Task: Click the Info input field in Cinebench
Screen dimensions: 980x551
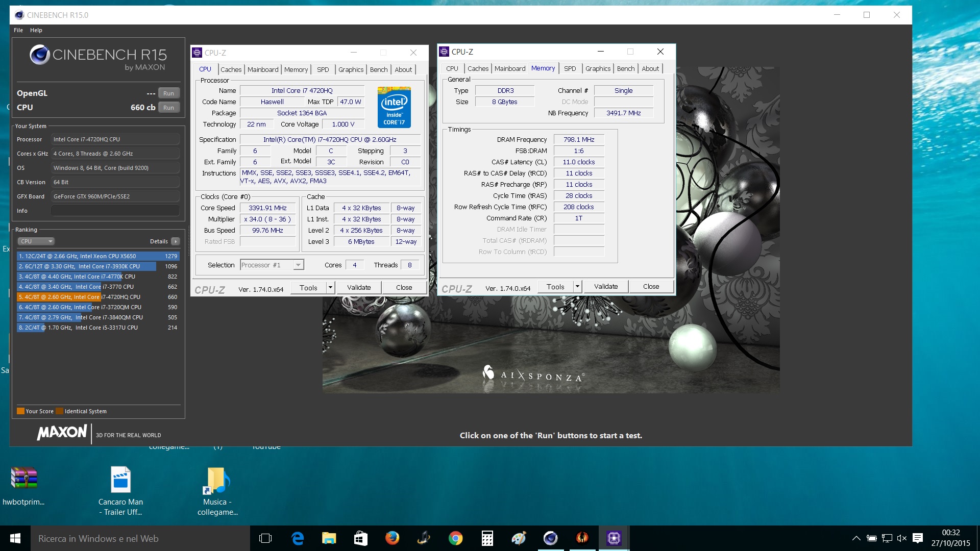Action: (115, 211)
